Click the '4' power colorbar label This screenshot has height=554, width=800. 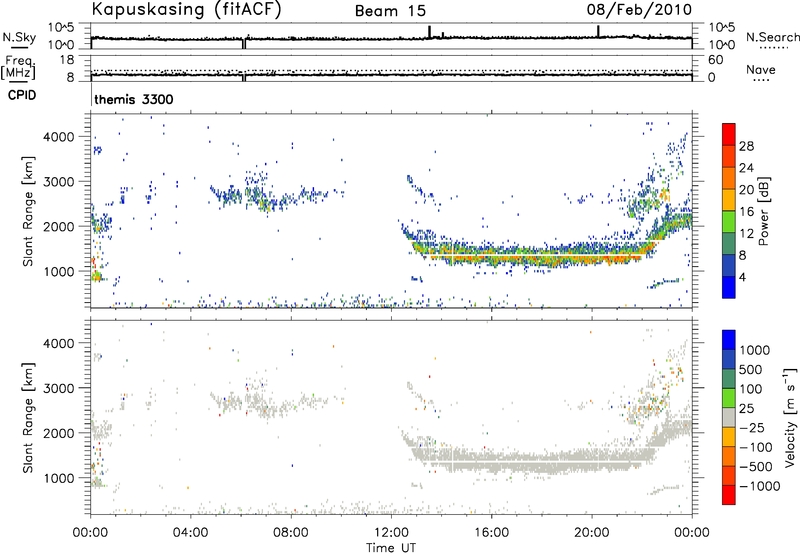(x=743, y=277)
